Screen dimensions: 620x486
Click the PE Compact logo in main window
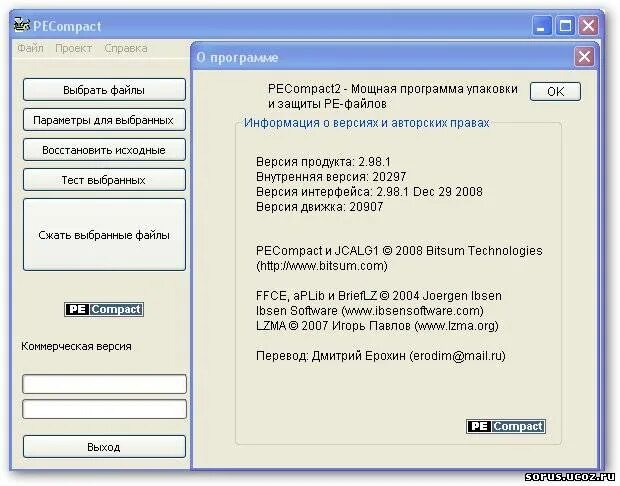click(x=104, y=309)
